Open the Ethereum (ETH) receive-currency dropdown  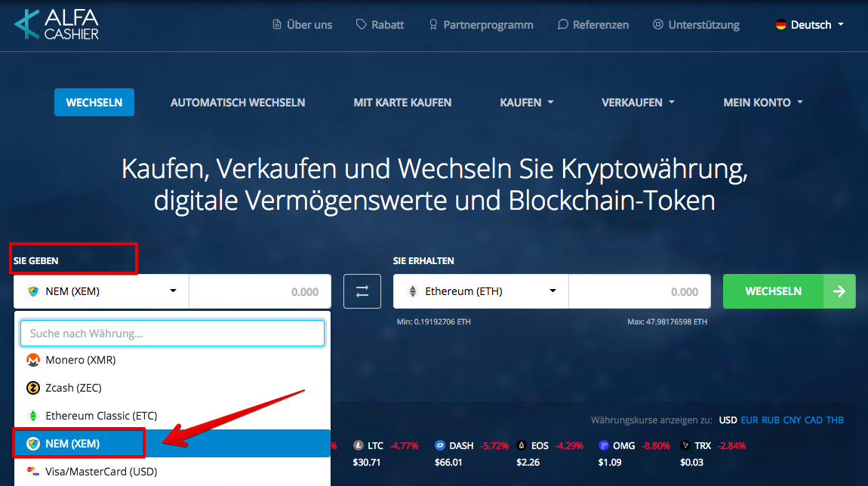(x=481, y=291)
